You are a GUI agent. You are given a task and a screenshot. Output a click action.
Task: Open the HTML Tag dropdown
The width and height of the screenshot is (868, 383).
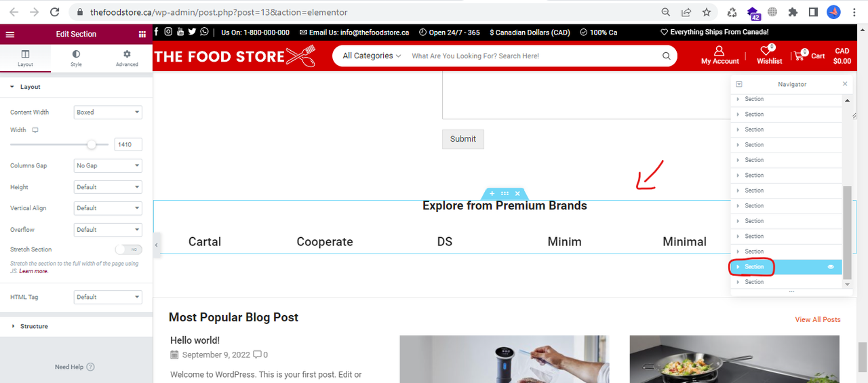click(108, 297)
